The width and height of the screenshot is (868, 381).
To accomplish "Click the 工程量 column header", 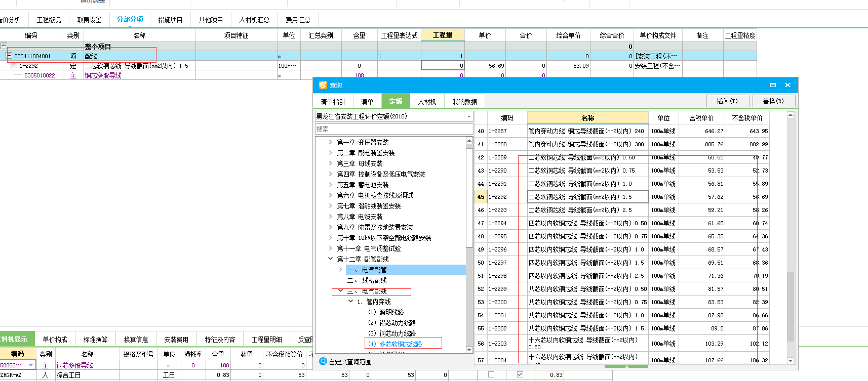I will point(442,35).
